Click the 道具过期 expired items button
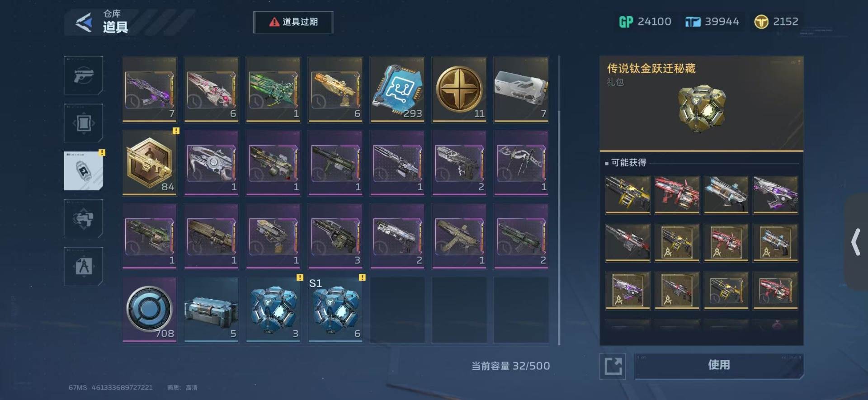 (x=293, y=22)
